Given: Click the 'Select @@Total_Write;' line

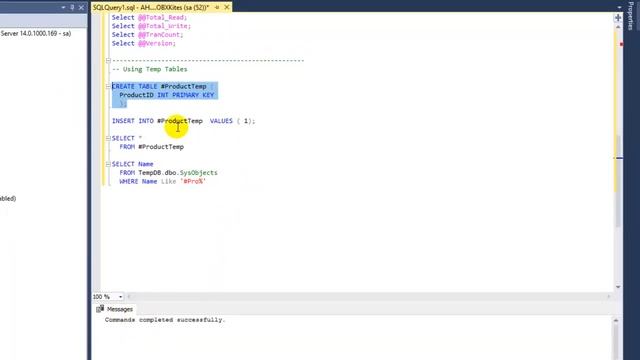Looking at the screenshot, I should point(151,26).
